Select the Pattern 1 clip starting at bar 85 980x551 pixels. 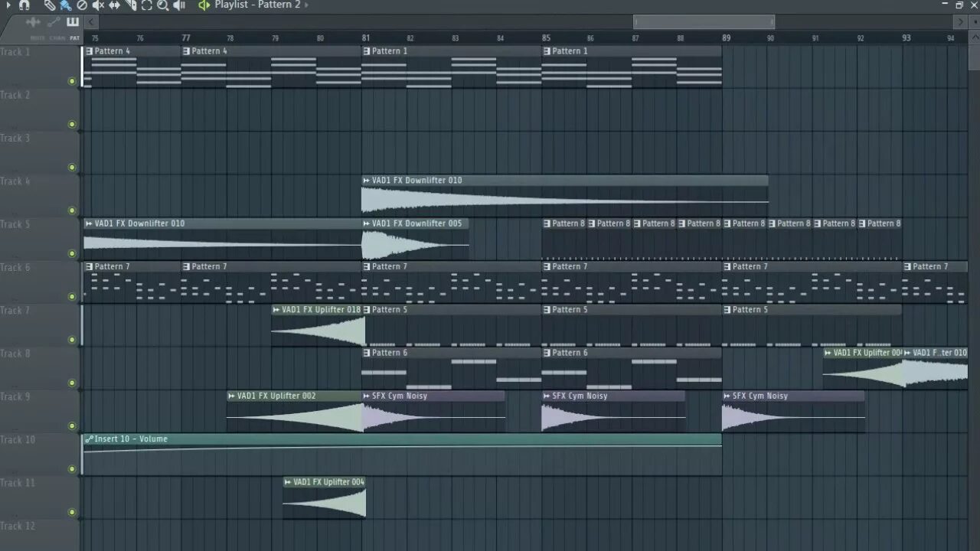[x=632, y=67]
